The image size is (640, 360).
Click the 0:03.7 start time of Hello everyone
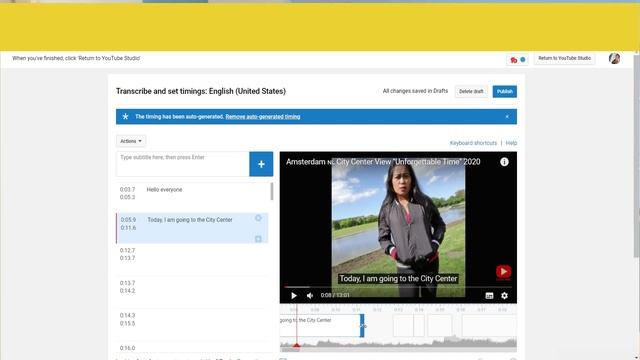(x=127, y=189)
